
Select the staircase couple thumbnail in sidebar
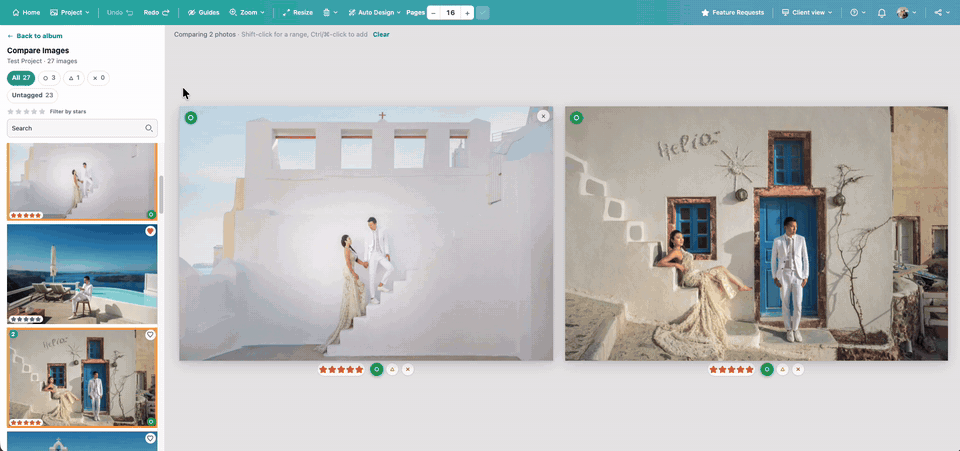click(x=82, y=181)
